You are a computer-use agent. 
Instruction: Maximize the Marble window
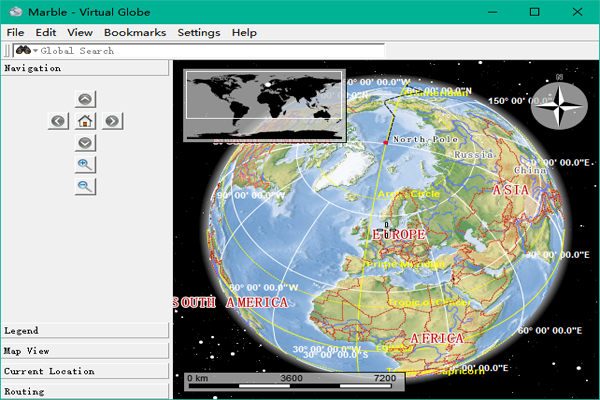tap(535, 12)
